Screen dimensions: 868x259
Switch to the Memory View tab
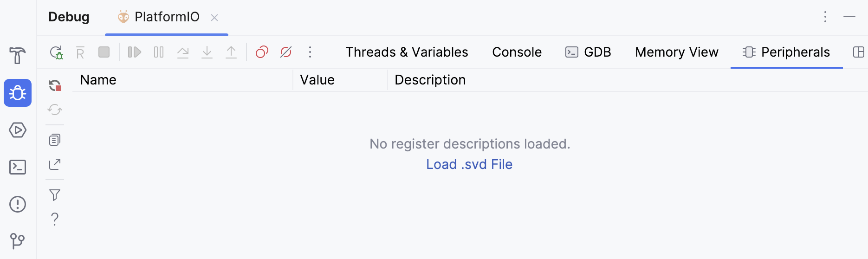pos(676,52)
